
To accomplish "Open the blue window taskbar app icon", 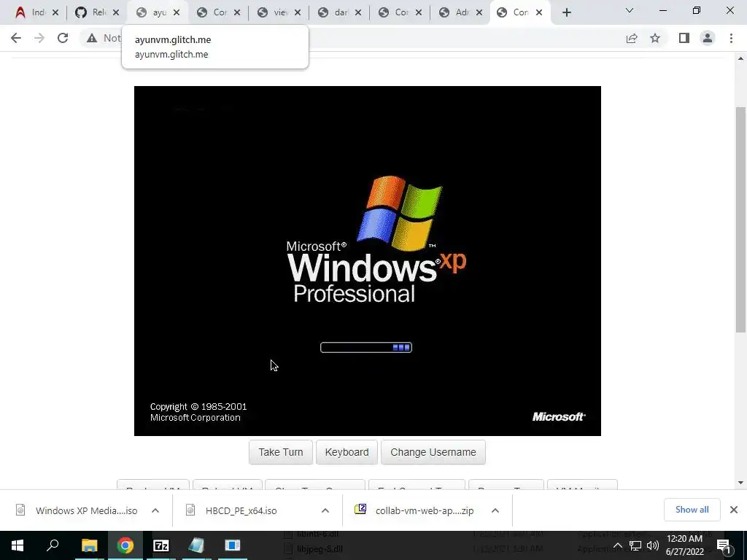I will point(233,545).
